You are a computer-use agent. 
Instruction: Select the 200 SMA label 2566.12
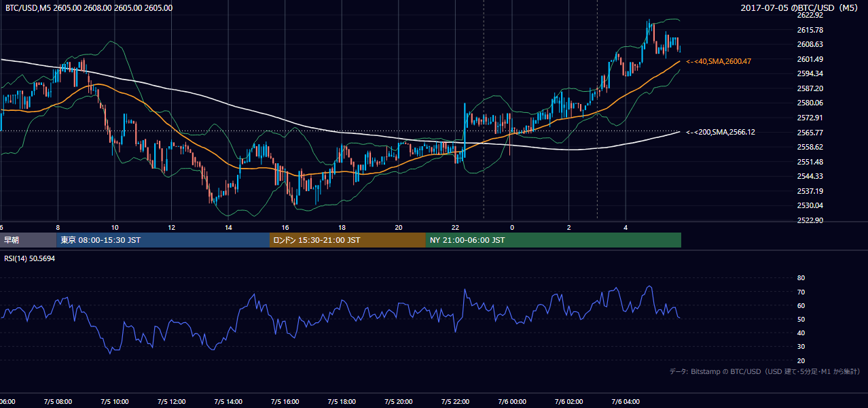pyautogui.click(x=721, y=132)
